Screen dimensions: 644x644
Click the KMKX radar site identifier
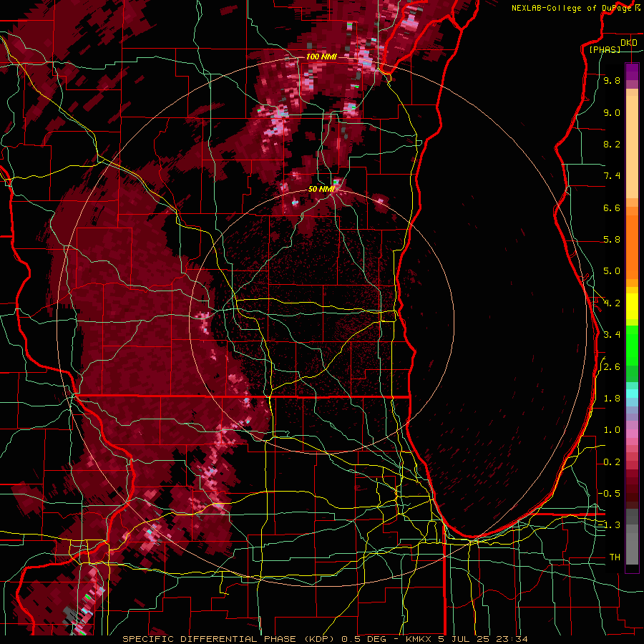click(x=419, y=639)
